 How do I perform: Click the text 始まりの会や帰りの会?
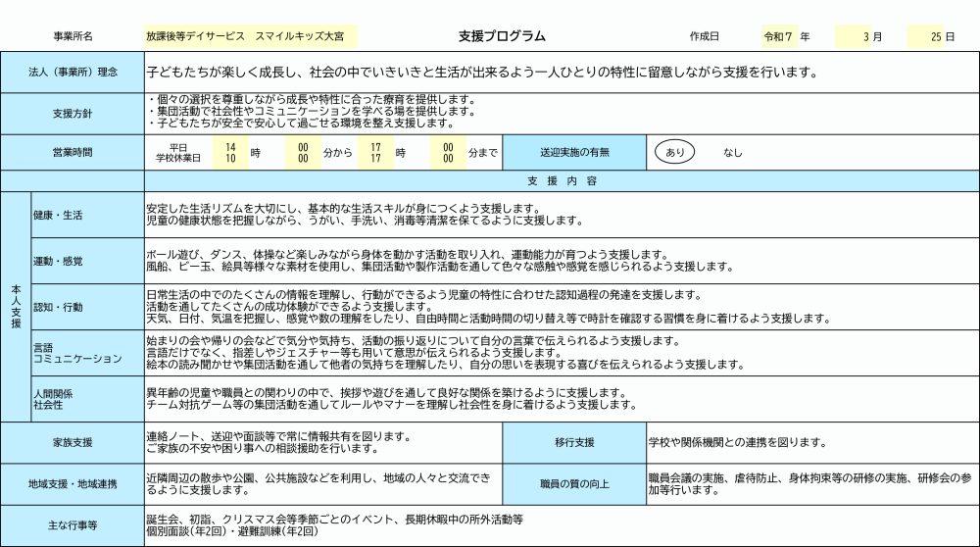[414, 341]
